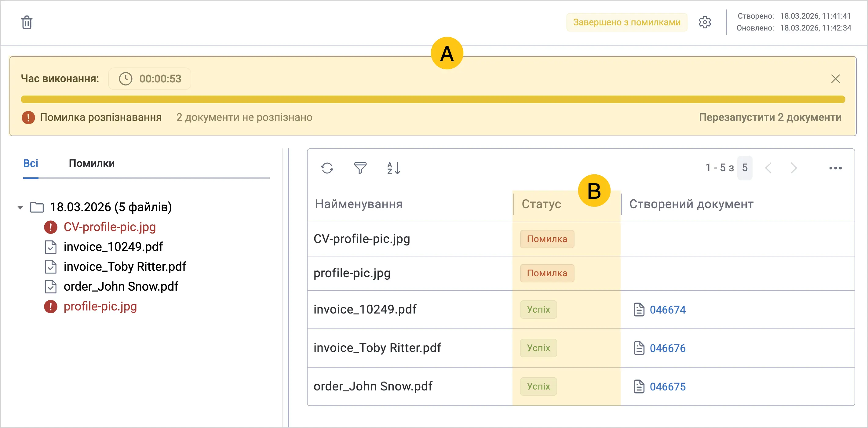Go to next page arrow
Screen dimensions: 868x428
[793, 168]
